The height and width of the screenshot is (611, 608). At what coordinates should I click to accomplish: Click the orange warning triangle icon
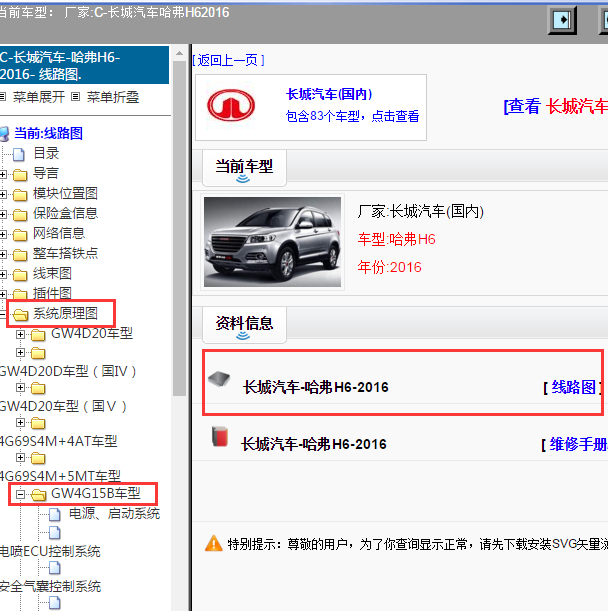pos(214,543)
